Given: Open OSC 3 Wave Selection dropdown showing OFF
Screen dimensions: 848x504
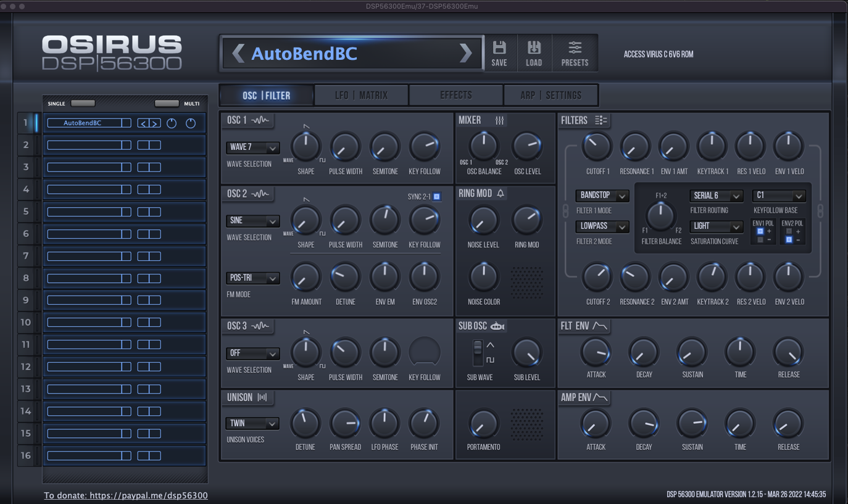Looking at the screenshot, I should pyautogui.click(x=252, y=353).
